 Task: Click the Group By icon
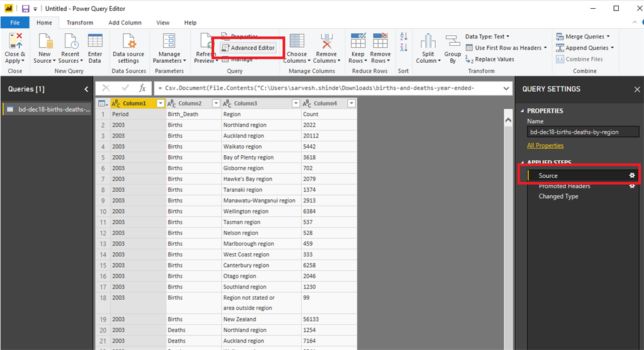click(453, 41)
